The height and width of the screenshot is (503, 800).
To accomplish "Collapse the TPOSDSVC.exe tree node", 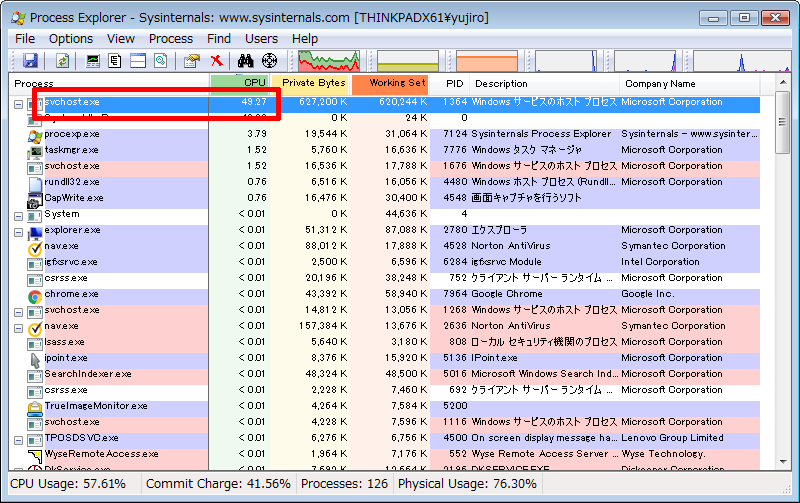I will click(18, 440).
